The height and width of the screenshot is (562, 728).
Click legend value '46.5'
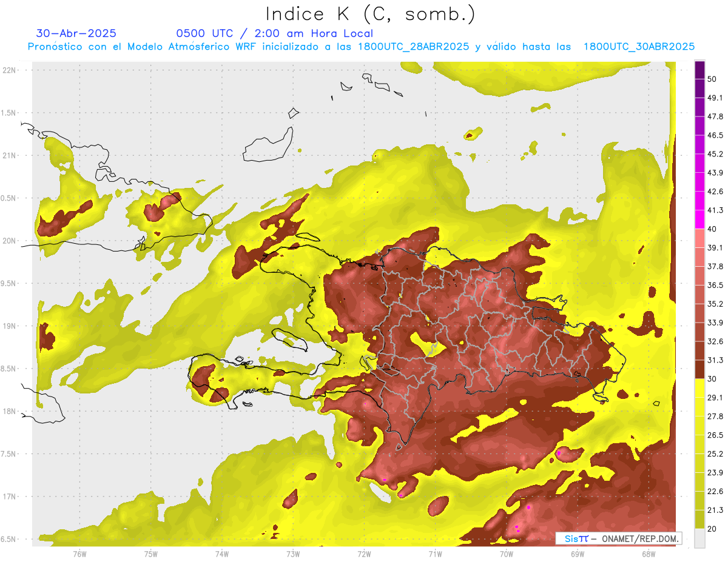coord(715,135)
